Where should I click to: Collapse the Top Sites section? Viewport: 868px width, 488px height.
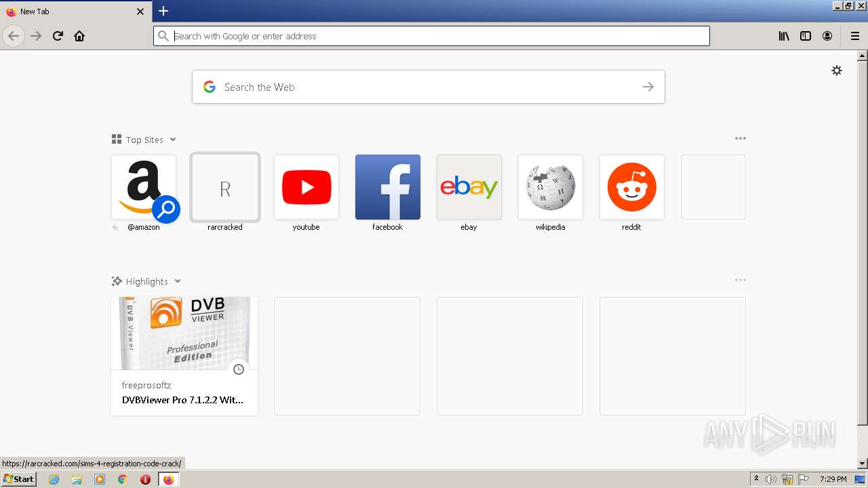tap(173, 140)
